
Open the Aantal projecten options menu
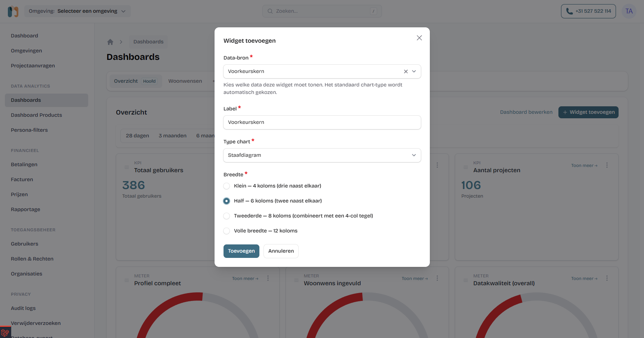607,165
